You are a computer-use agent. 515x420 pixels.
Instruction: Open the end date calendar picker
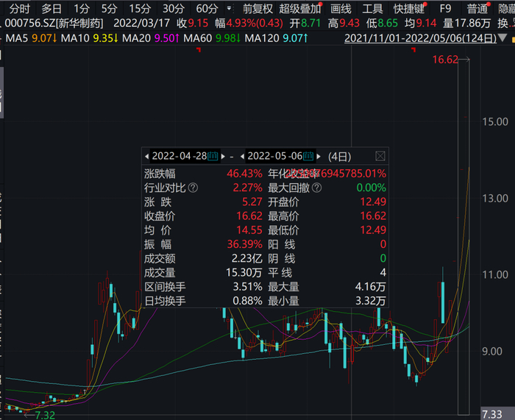[x=308, y=156]
